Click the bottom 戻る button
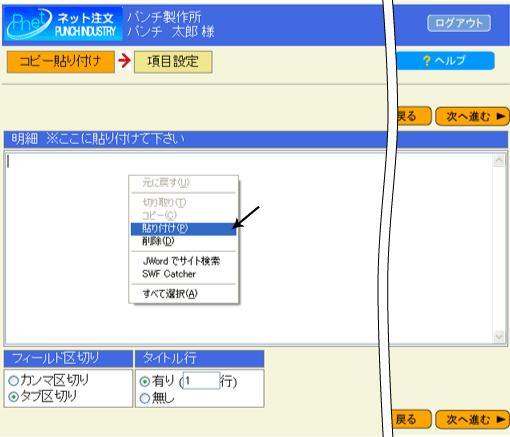Screen dimensions: 510x437 411,419
